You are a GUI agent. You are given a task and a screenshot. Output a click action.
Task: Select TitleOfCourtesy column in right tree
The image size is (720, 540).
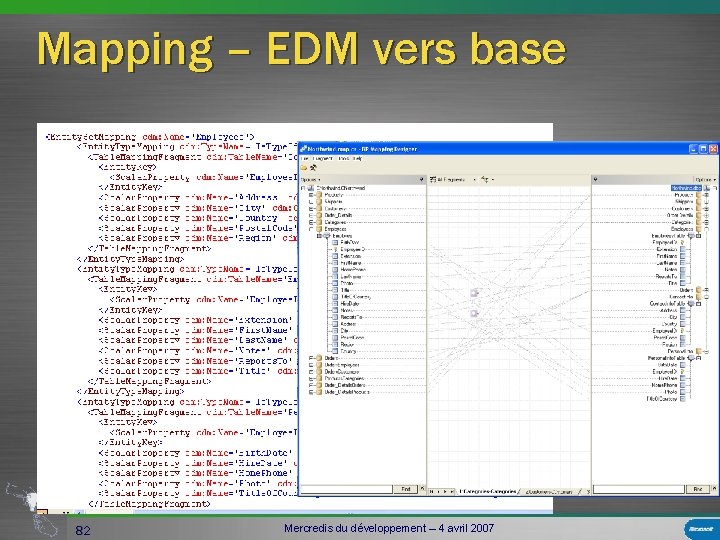click(x=662, y=399)
